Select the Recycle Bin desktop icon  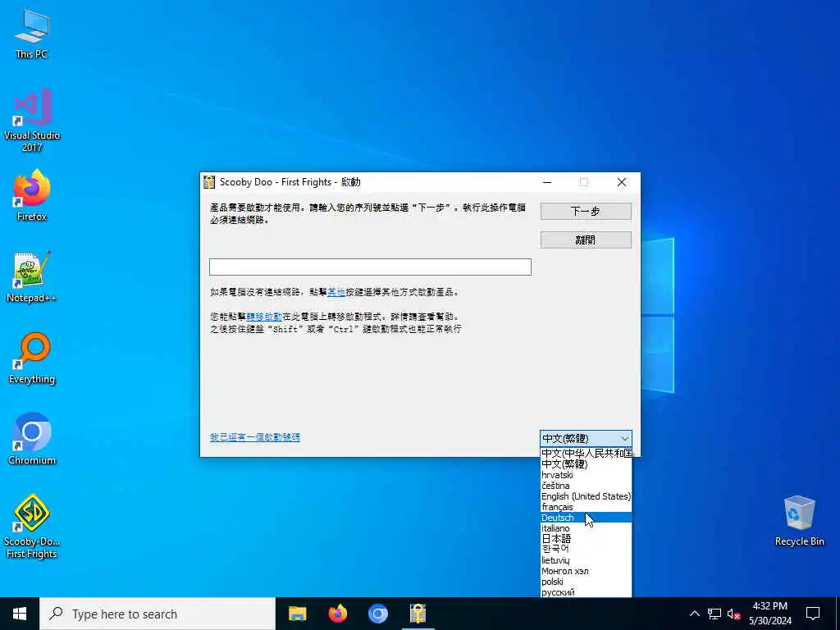coord(799,521)
